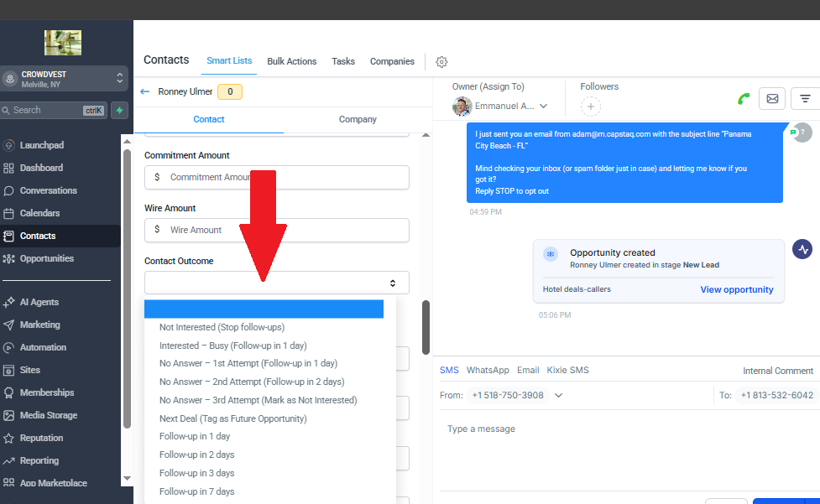
Task: Click the contact form scrollbar thumb
Action: coord(426,327)
